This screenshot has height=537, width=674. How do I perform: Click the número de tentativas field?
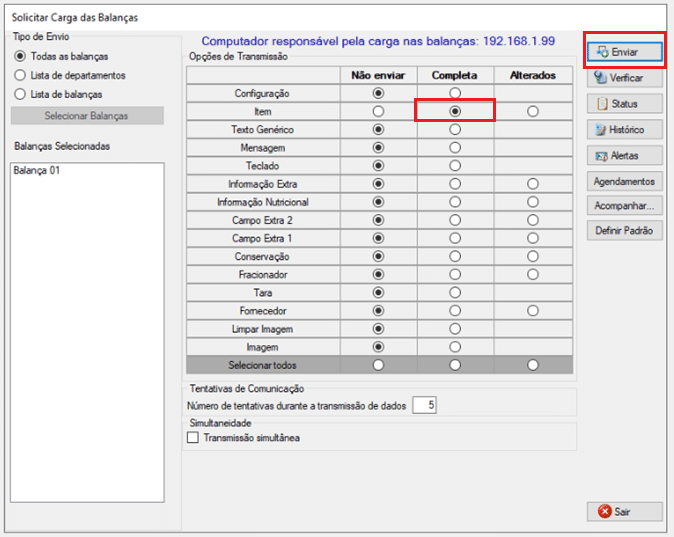pos(425,405)
